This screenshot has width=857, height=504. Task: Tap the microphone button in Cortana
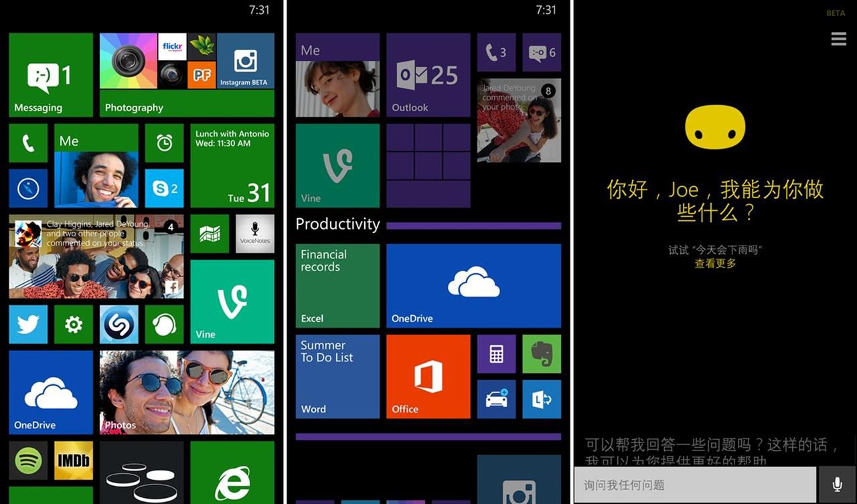pyautogui.click(x=837, y=485)
